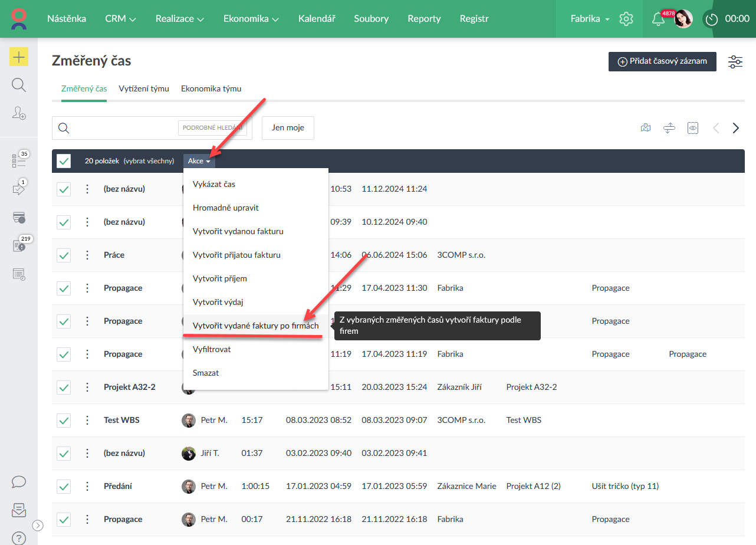Click the yellow plus quick-add icon
The height and width of the screenshot is (545, 756).
click(19, 57)
